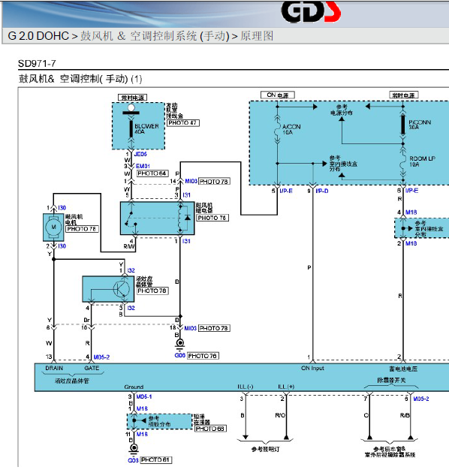Click connector I31 at pin 1 below relay
Image resolution: width=449 pixels, height=476 pixels.
click(x=186, y=241)
